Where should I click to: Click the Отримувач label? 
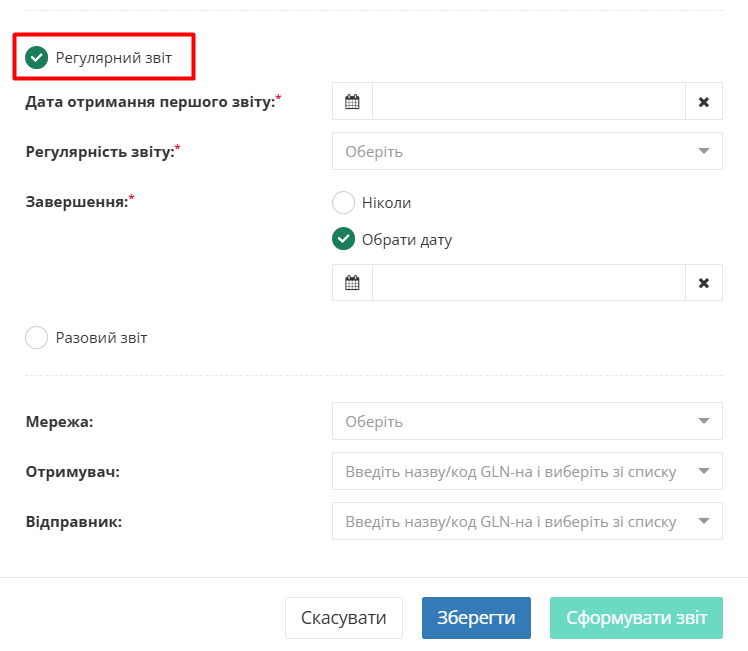73,472
